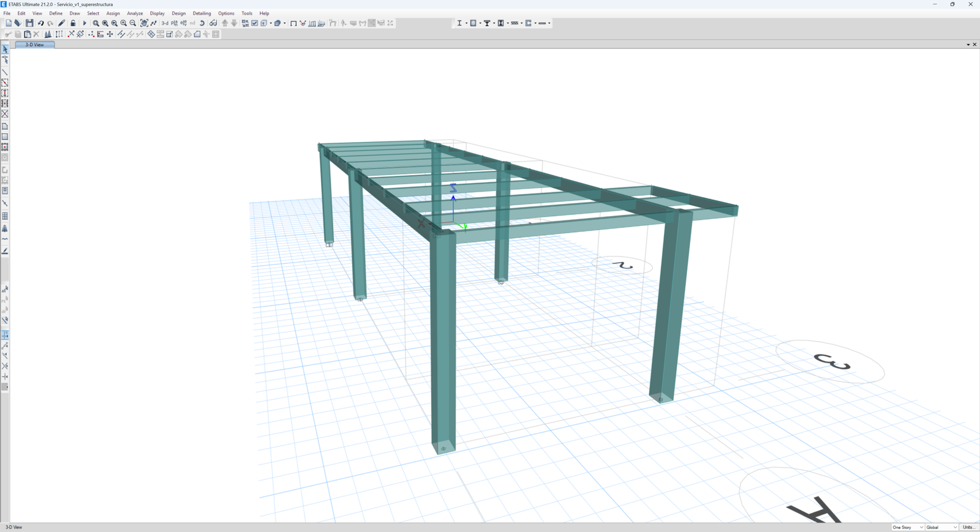The width and height of the screenshot is (980, 532).
Task: Activate the rubber band zoom tool
Action: [96, 23]
